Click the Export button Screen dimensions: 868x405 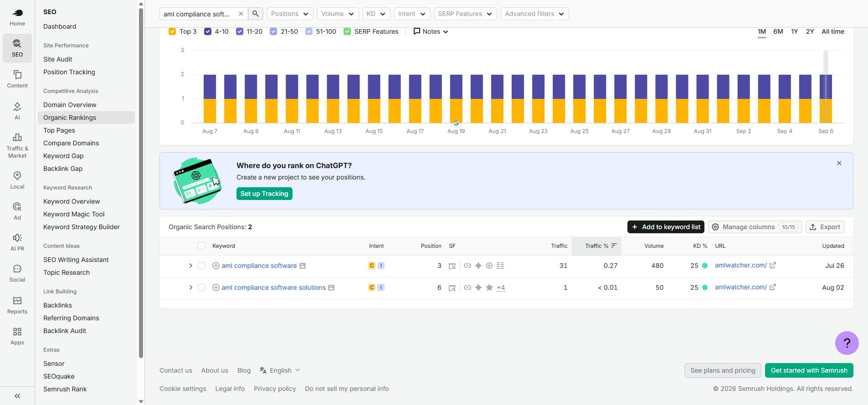pos(825,227)
